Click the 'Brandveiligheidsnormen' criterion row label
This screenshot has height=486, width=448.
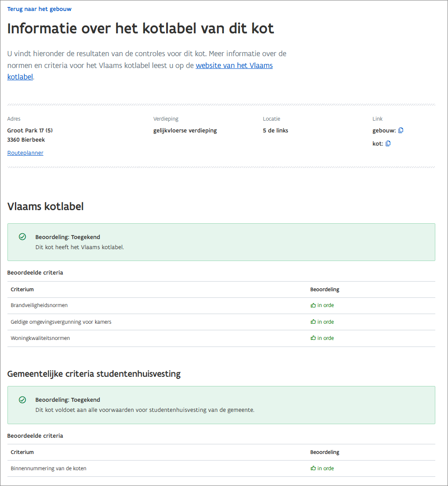(39, 305)
